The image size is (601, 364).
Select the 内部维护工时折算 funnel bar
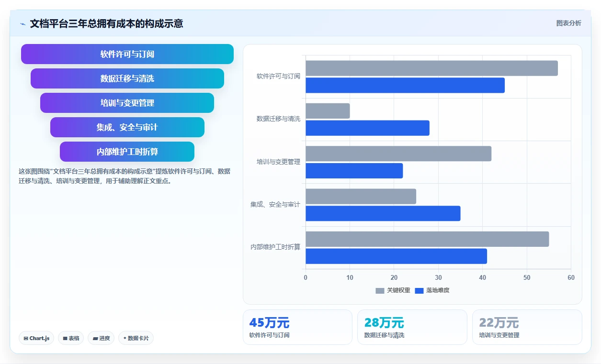[127, 152]
